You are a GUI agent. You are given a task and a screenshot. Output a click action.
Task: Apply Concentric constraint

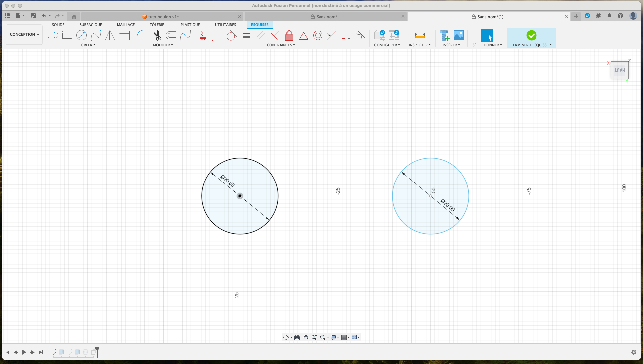[318, 35]
